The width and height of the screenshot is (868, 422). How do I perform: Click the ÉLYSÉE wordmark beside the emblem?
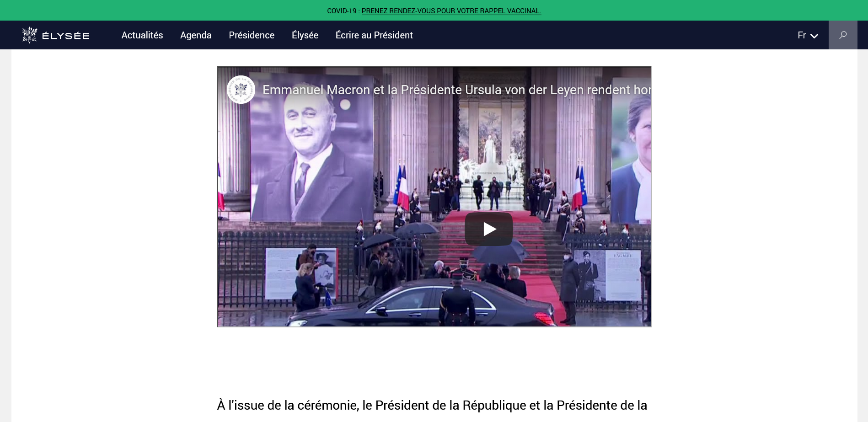(66, 36)
